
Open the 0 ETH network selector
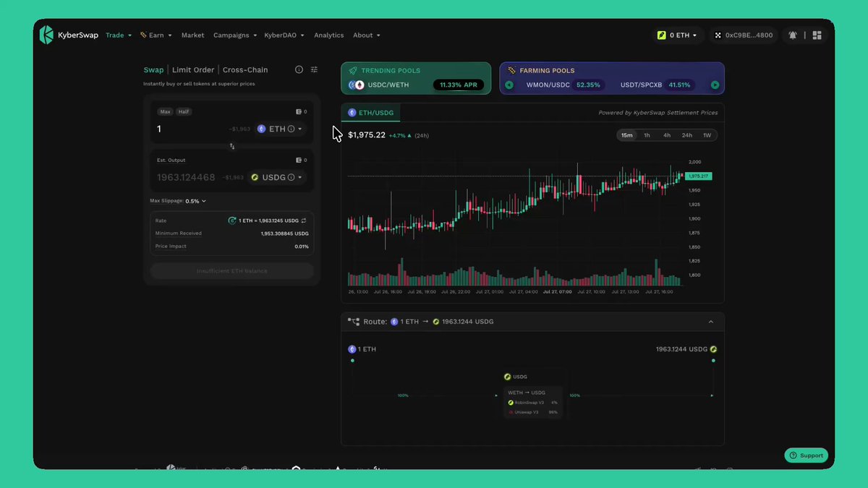(x=677, y=35)
